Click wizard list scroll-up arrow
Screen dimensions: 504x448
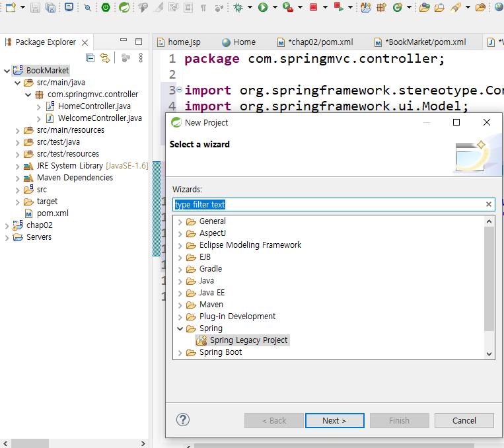[x=489, y=221]
